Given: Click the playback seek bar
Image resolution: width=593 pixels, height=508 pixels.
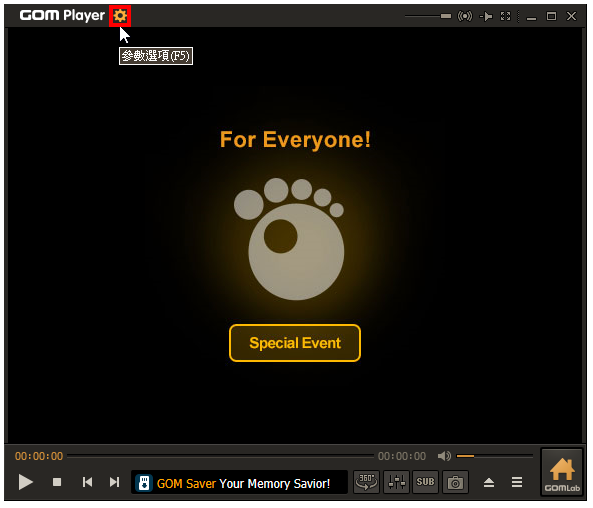Looking at the screenshot, I should click(220, 456).
